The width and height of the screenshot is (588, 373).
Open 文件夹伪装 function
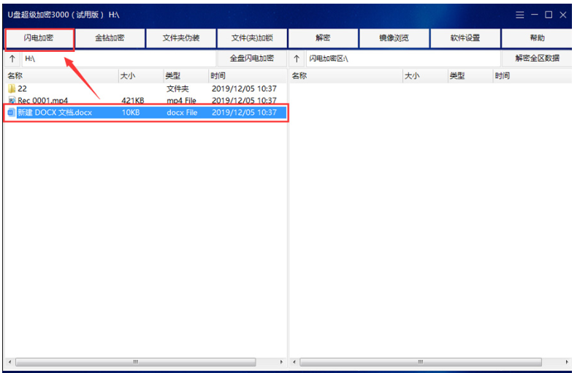180,38
